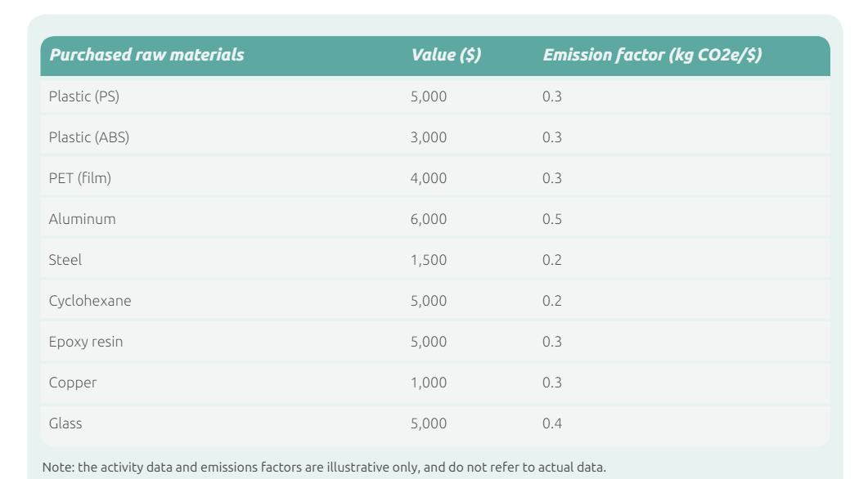Click the 'Value ($)' column header

pyautogui.click(x=446, y=55)
